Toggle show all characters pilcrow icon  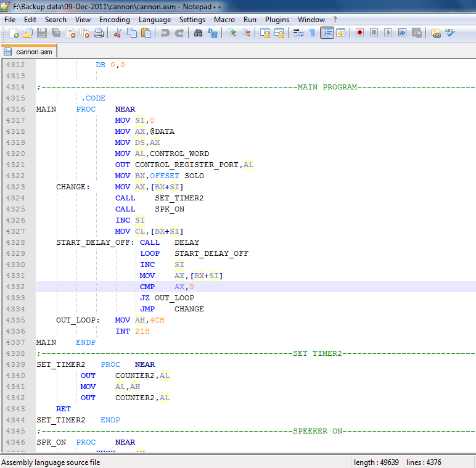[312, 33]
